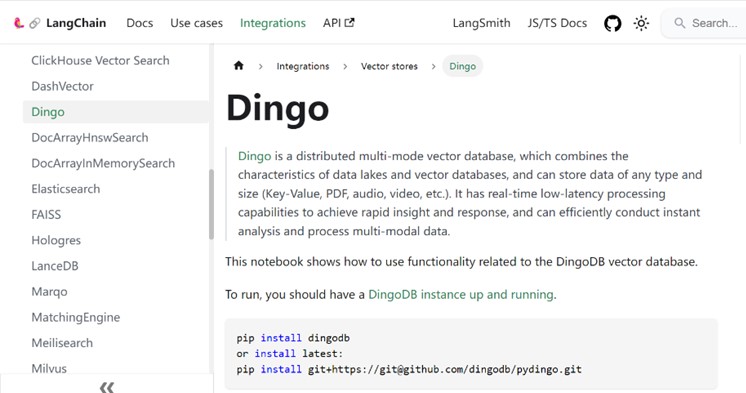Click the sidebar vertical scrollbar thumb

click(211, 204)
